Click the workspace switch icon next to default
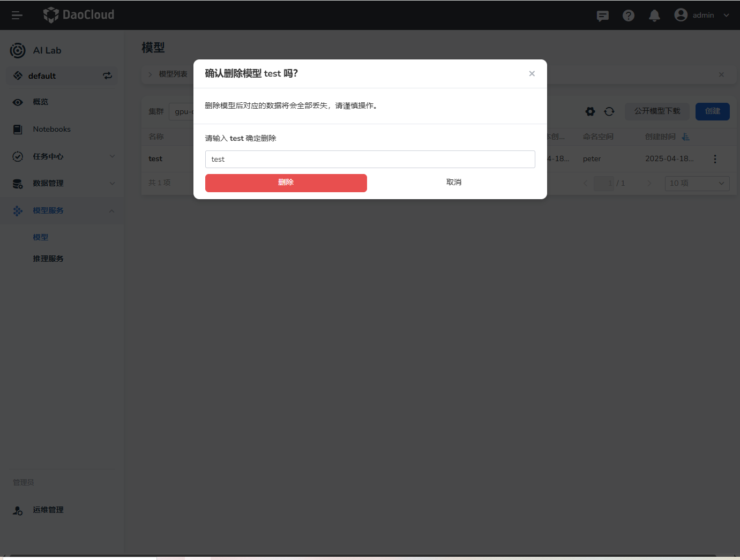The width and height of the screenshot is (740, 560). 107,75
